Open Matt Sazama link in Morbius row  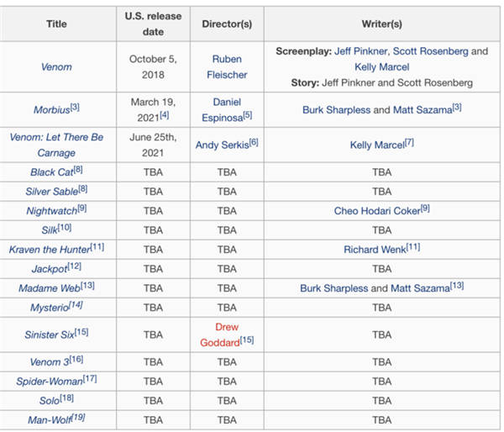coord(423,110)
